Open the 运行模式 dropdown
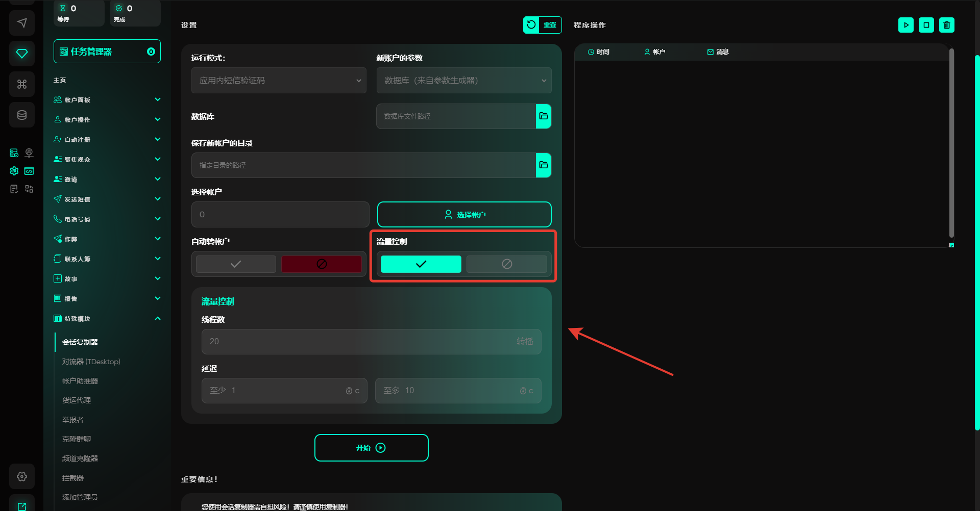 pos(279,81)
